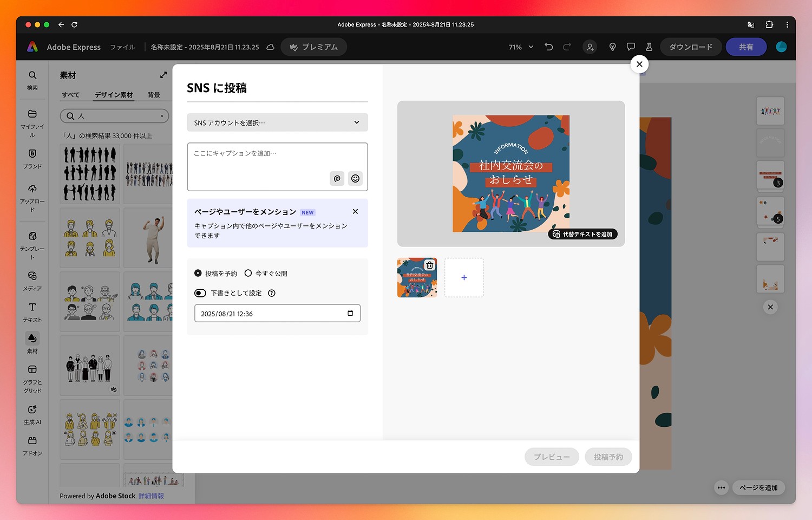Click the add media plus placeholder

(x=464, y=277)
